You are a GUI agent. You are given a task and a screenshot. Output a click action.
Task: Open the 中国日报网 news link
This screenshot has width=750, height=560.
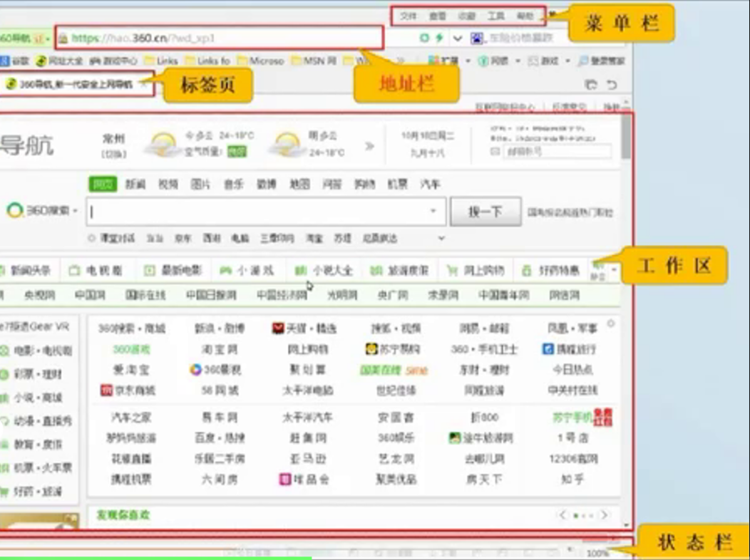pos(211,295)
